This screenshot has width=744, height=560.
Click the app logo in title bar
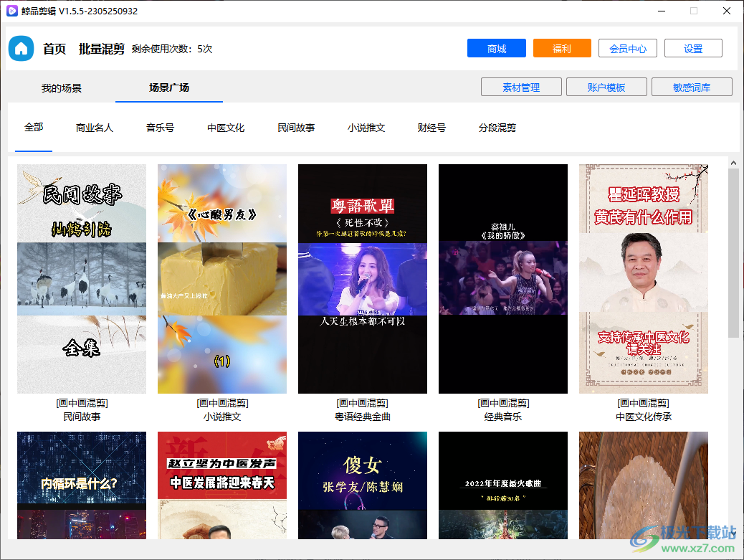(12, 11)
